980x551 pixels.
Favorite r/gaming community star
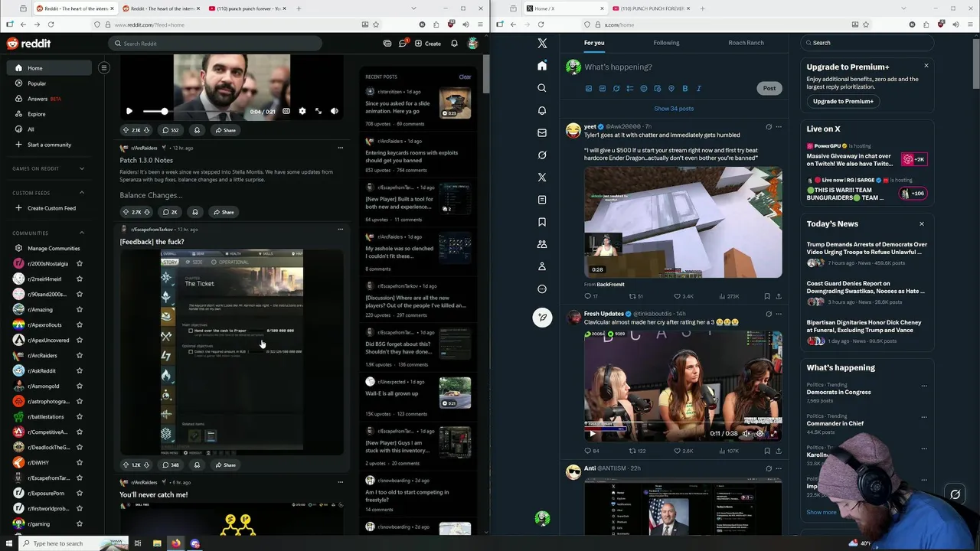[x=80, y=524]
